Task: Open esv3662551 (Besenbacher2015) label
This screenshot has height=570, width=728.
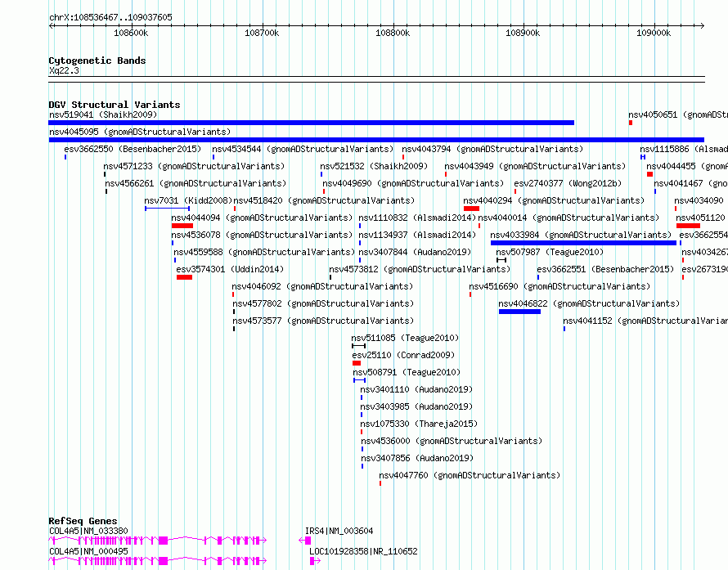Action: [605, 269]
